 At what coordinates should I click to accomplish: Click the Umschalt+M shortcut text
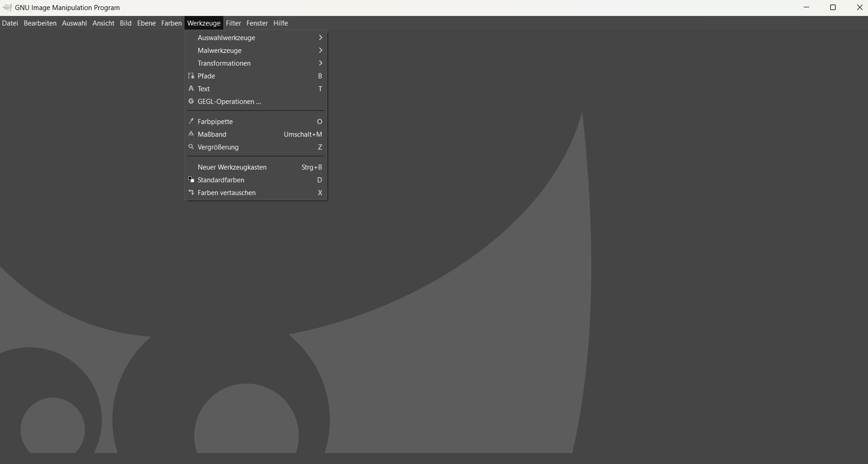pyautogui.click(x=303, y=134)
